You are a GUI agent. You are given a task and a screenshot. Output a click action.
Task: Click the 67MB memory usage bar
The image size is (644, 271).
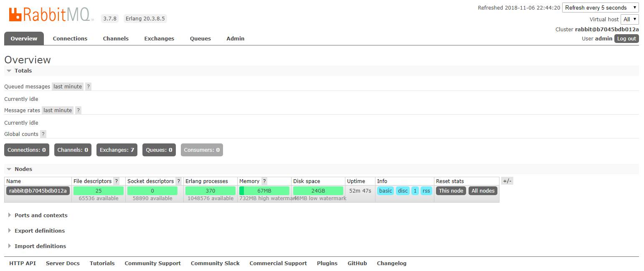pyautogui.click(x=264, y=191)
